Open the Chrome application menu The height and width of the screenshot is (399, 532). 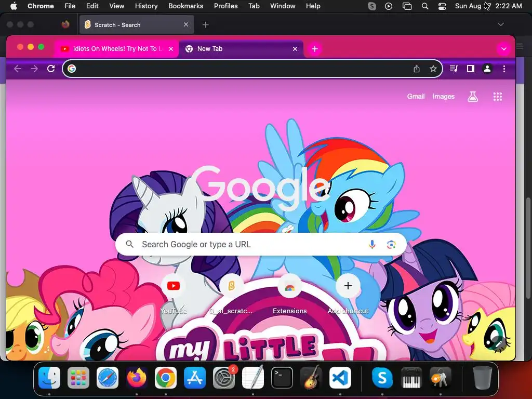click(41, 6)
